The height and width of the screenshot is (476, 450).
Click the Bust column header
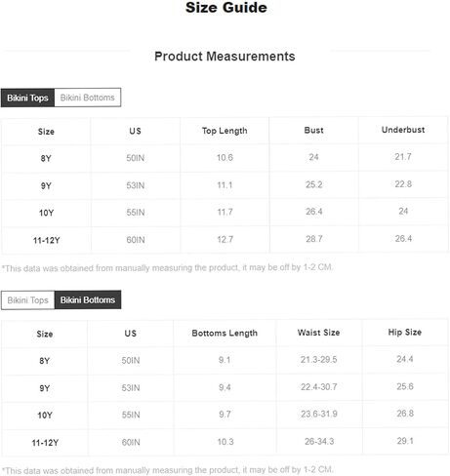pyautogui.click(x=313, y=130)
